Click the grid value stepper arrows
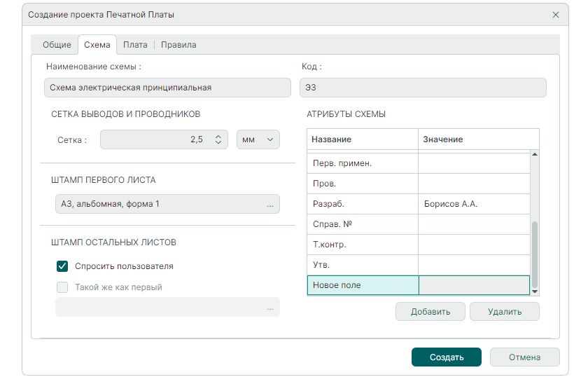The image size is (588, 377). pyautogui.click(x=218, y=139)
